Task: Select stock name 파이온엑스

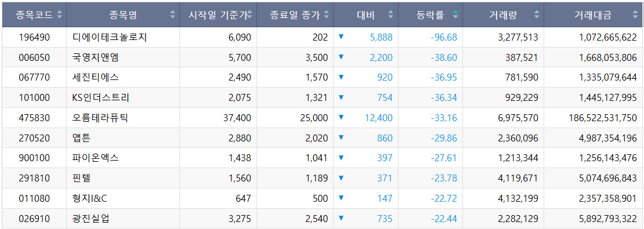Action: pyautogui.click(x=95, y=158)
